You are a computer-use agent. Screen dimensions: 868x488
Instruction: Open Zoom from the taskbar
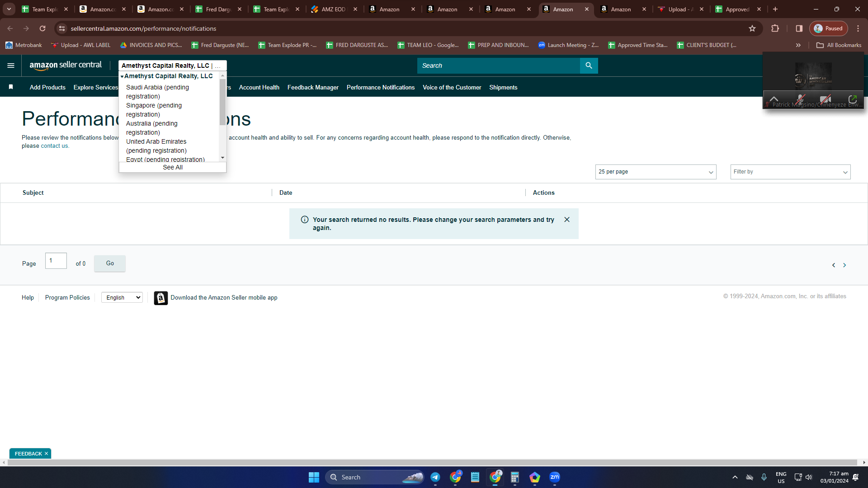pos(555,477)
